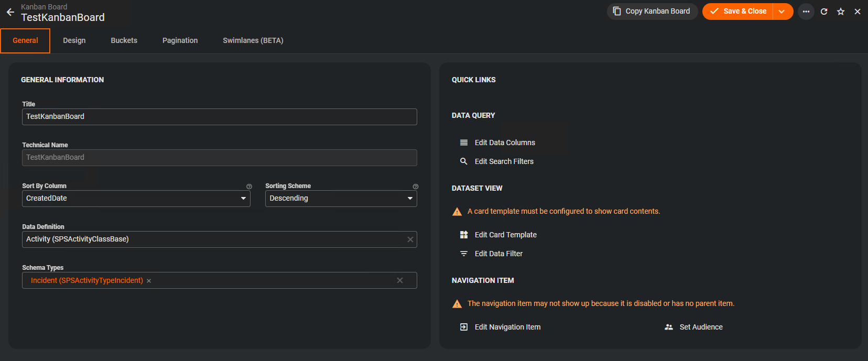Expand the Save & Close split arrow
The height and width of the screenshot is (361, 868).
(782, 12)
